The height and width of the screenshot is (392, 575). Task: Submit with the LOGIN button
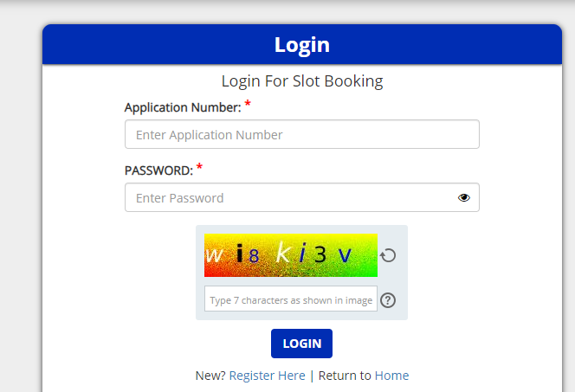click(301, 344)
